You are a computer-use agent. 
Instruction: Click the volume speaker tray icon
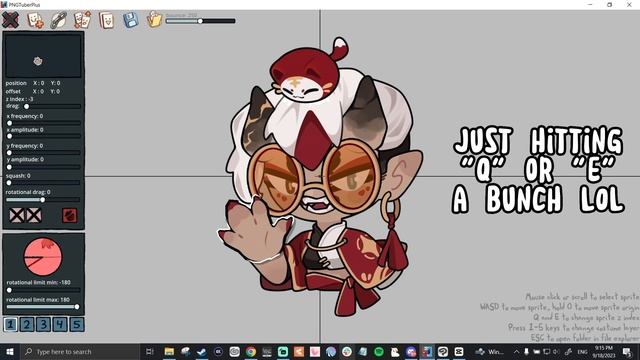coord(556,351)
